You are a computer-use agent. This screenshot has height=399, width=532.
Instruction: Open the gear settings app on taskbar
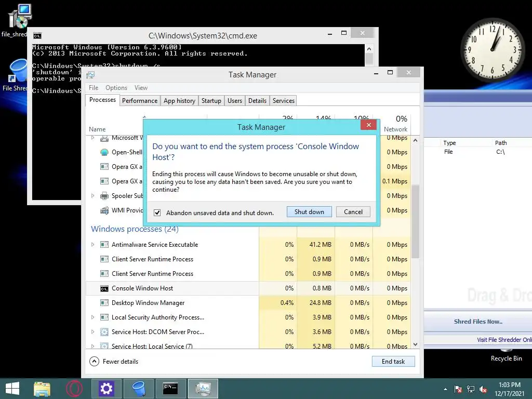(x=106, y=389)
